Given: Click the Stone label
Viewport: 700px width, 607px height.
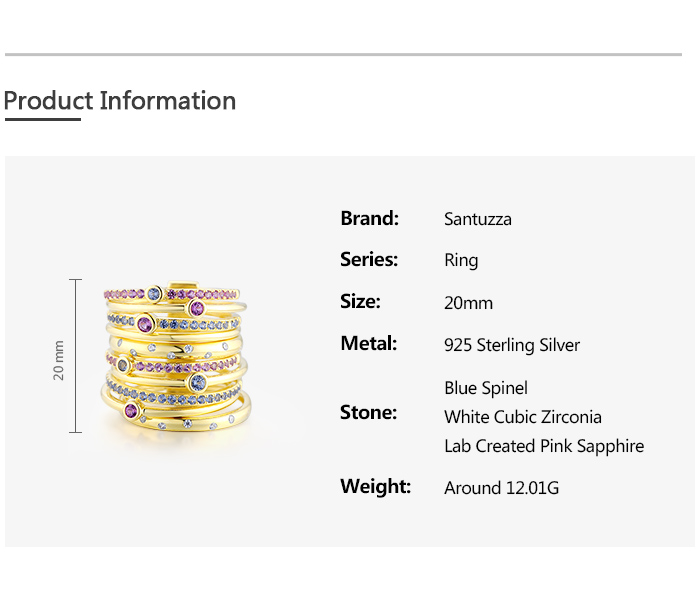Looking at the screenshot, I should coord(368,412).
